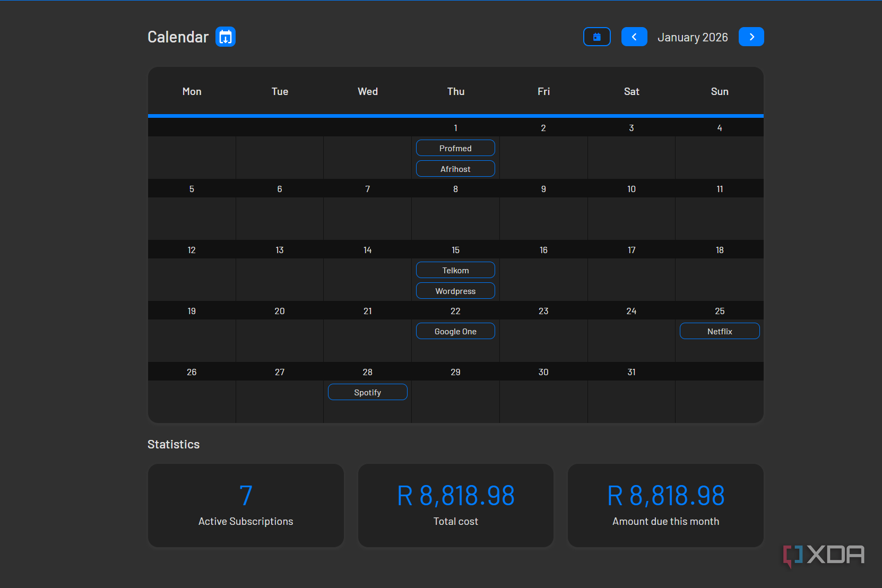882x588 pixels.
Task: Select day 22 in the calendar
Action: 455,311
